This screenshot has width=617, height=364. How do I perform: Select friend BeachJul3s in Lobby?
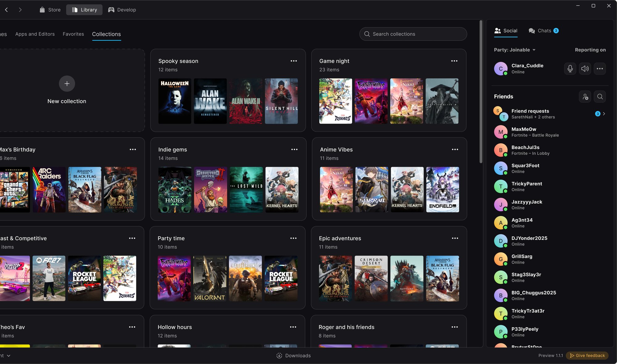pos(550,150)
